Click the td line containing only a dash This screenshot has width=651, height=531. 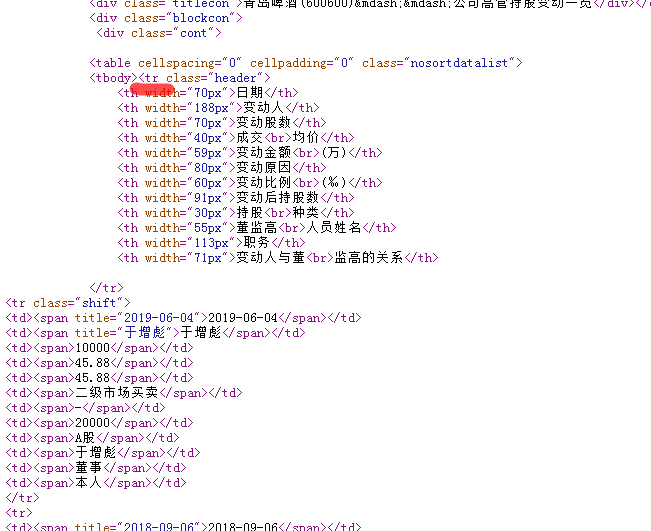click(86, 408)
